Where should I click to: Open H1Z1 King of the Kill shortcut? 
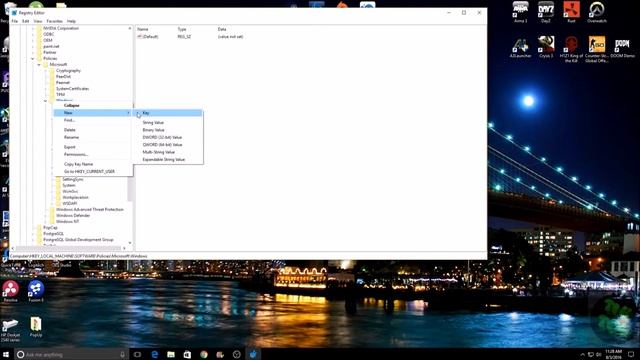[x=571, y=50]
